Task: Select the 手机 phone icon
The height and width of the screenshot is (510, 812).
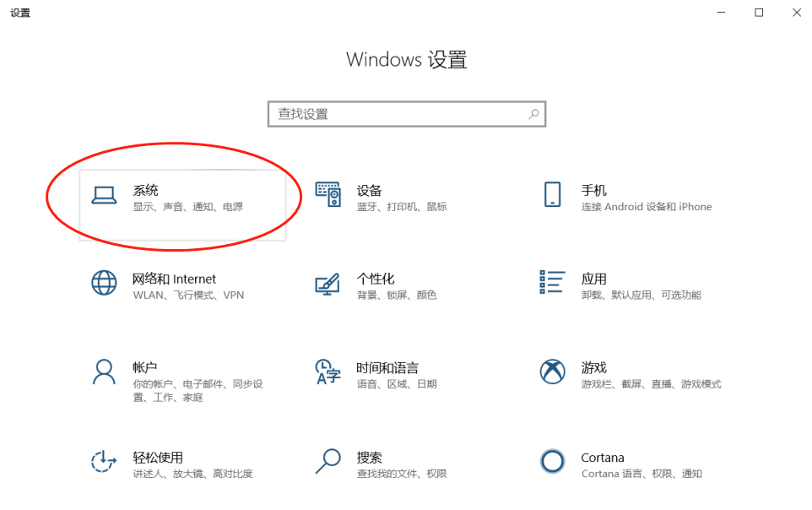Action: (552, 195)
